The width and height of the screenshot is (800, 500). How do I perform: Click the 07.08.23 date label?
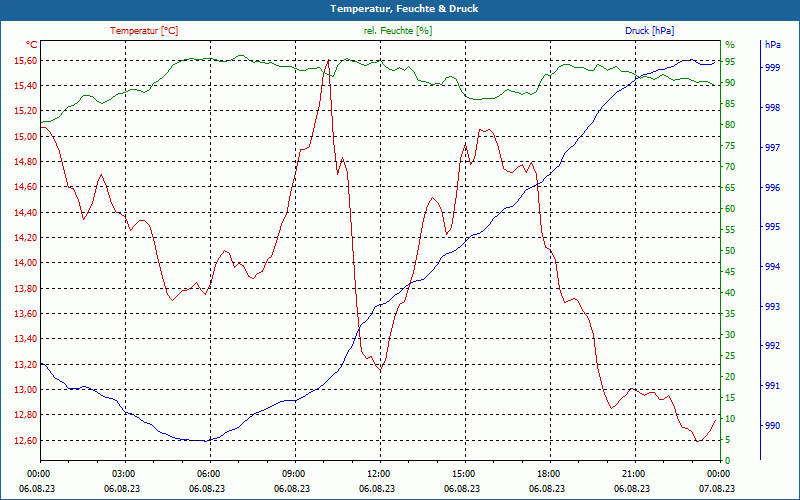click(717, 488)
